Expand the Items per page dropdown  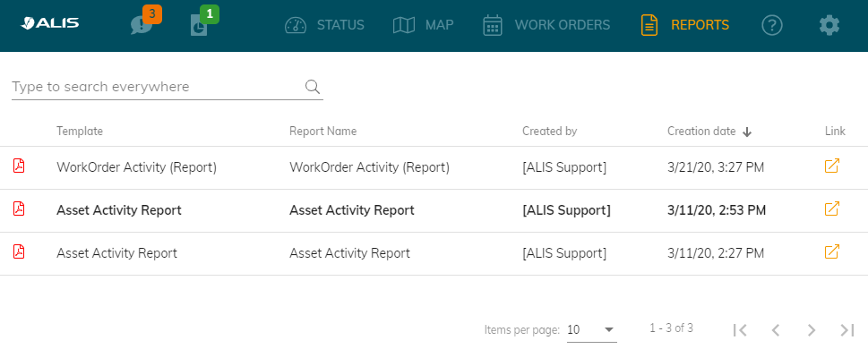pyautogui.click(x=592, y=330)
